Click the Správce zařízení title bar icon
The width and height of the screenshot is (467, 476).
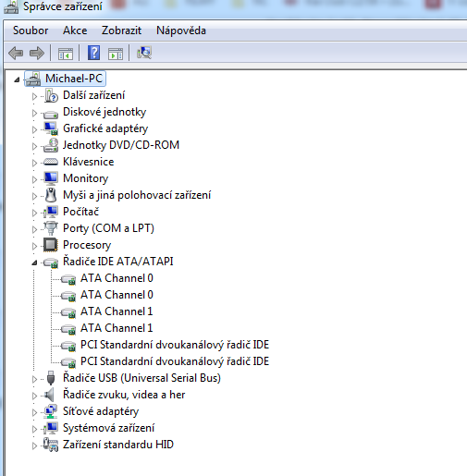pyautogui.click(x=11, y=6)
